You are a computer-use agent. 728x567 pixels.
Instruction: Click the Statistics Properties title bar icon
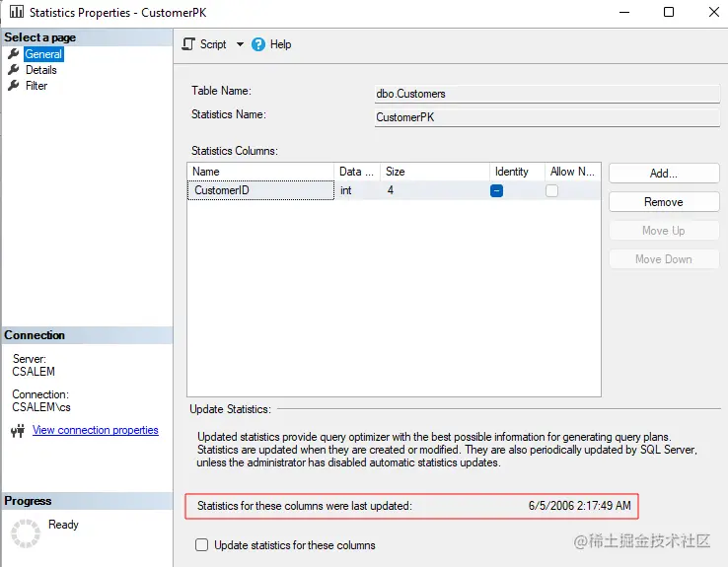(x=17, y=12)
